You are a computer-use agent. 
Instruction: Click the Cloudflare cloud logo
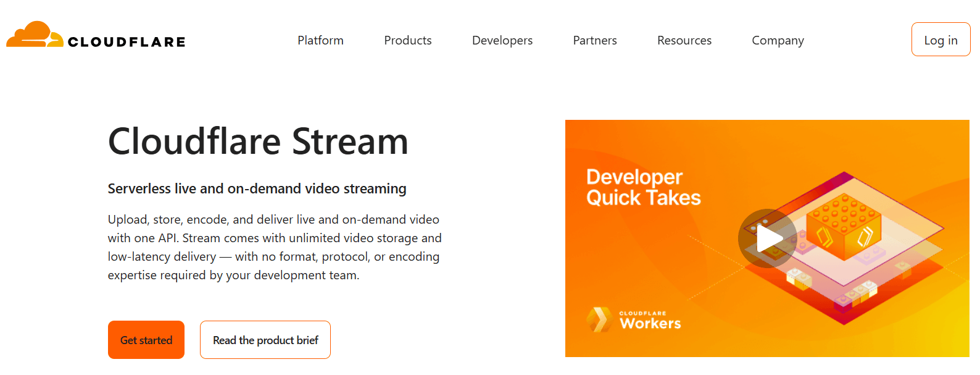coord(35,35)
